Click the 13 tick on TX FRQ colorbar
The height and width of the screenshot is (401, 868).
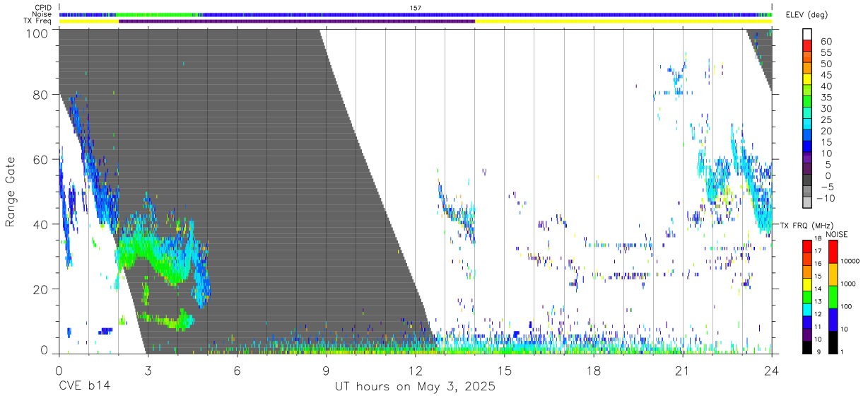coord(819,301)
